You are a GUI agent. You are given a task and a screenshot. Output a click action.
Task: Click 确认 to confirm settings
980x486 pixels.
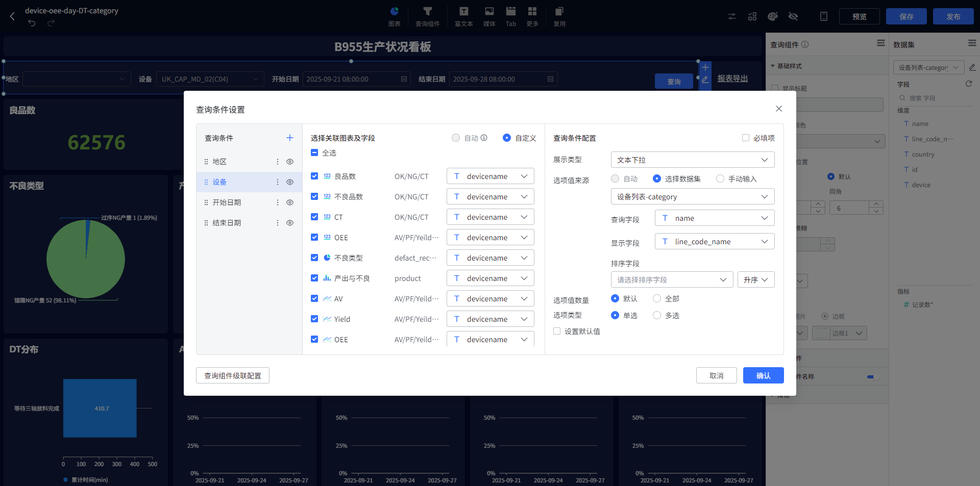pos(764,375)
